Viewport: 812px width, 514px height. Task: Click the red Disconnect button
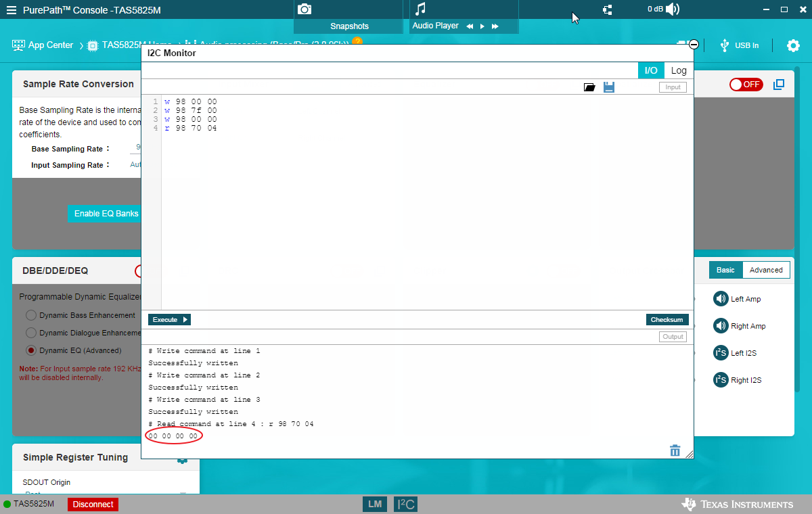point(93,505)
